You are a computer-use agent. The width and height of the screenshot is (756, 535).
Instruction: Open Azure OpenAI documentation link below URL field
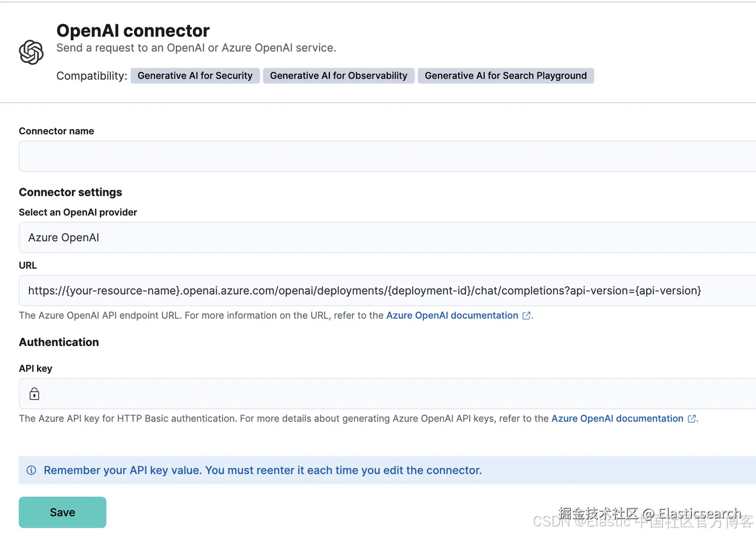click(x=452, y=316)
